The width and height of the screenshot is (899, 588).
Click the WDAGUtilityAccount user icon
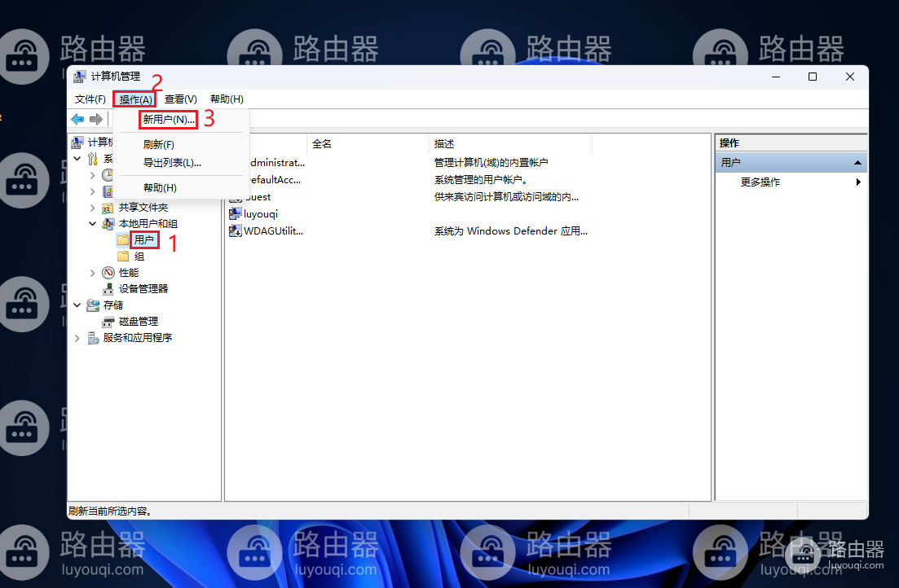pyautogui.click(x=235, y=231)
